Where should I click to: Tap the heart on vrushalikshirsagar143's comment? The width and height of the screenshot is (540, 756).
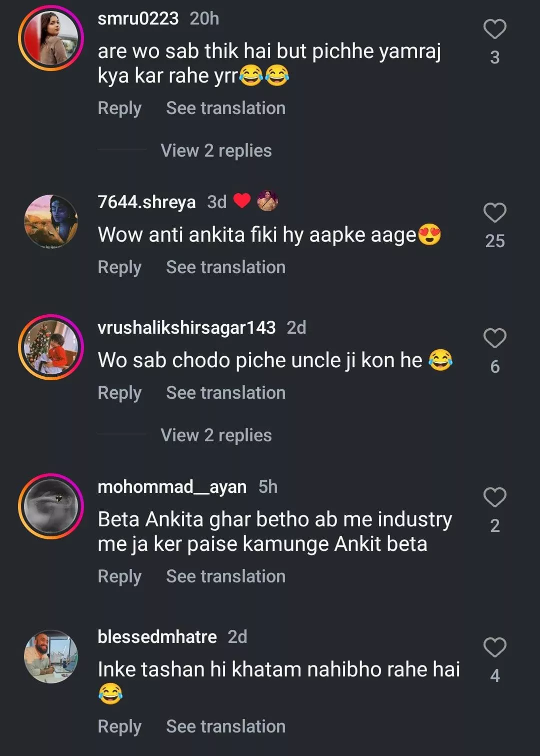tap(494, 338)
